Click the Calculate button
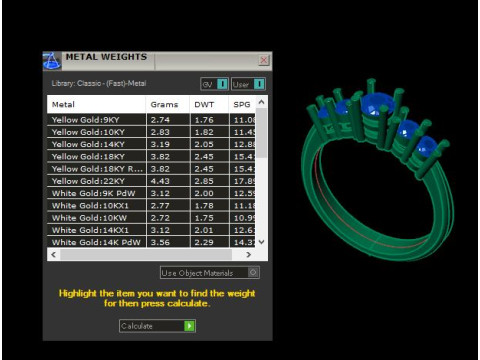 [157, 326]
